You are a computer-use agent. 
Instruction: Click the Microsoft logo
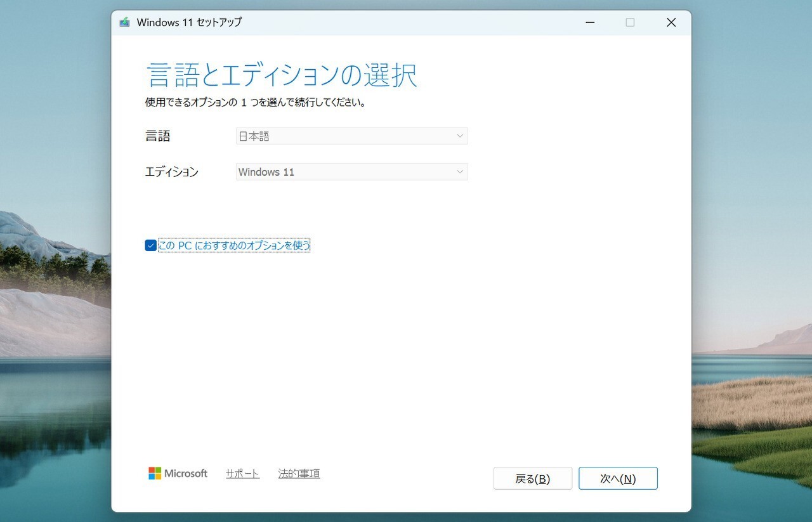tap(178, 473)
